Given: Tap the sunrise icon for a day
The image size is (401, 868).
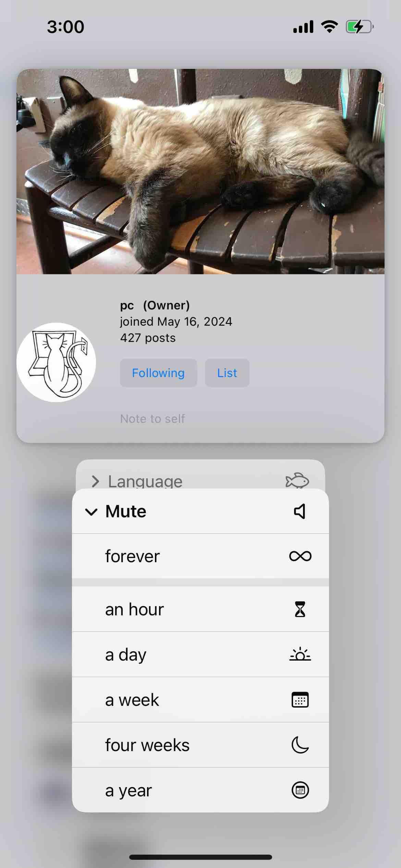Looking at the screenshot, I should [300, 654].
